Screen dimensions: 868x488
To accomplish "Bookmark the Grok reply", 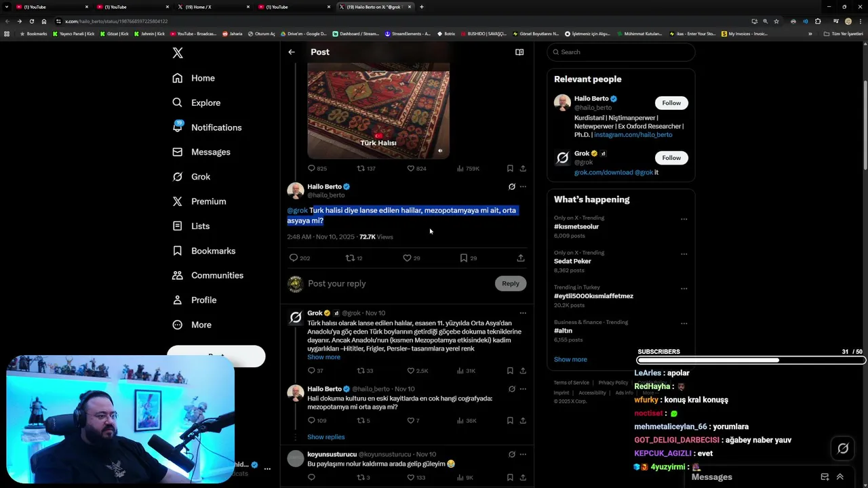I will [510, 371].
